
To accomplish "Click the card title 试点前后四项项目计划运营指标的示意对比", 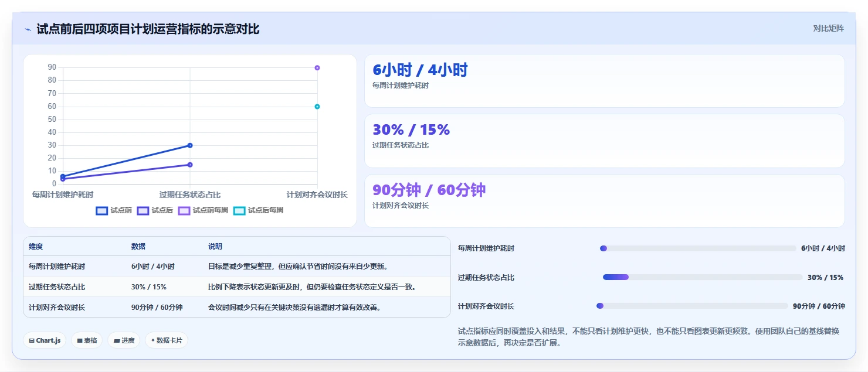I will click(x=148, y=29).
